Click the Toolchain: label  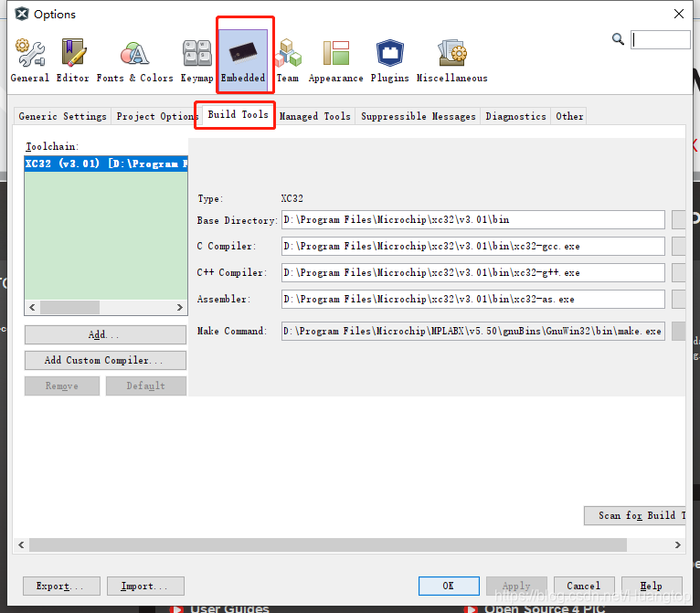click(52, 146)
